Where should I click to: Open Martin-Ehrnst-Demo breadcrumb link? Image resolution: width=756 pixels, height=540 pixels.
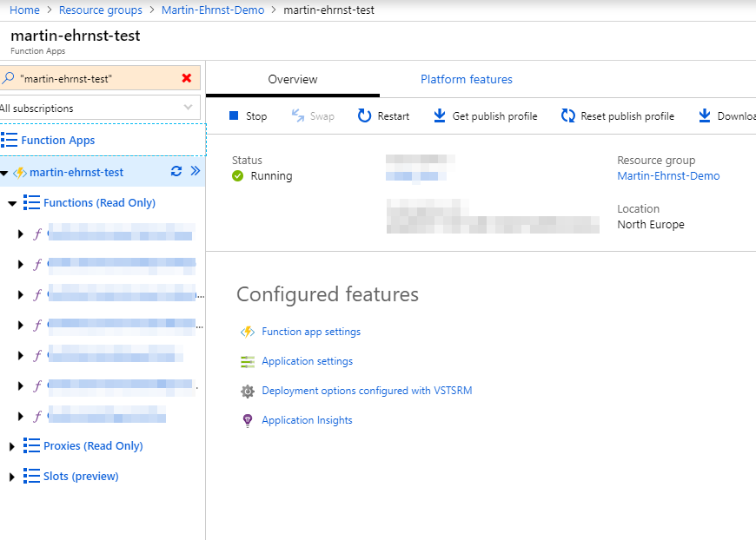tap(213, 10)
